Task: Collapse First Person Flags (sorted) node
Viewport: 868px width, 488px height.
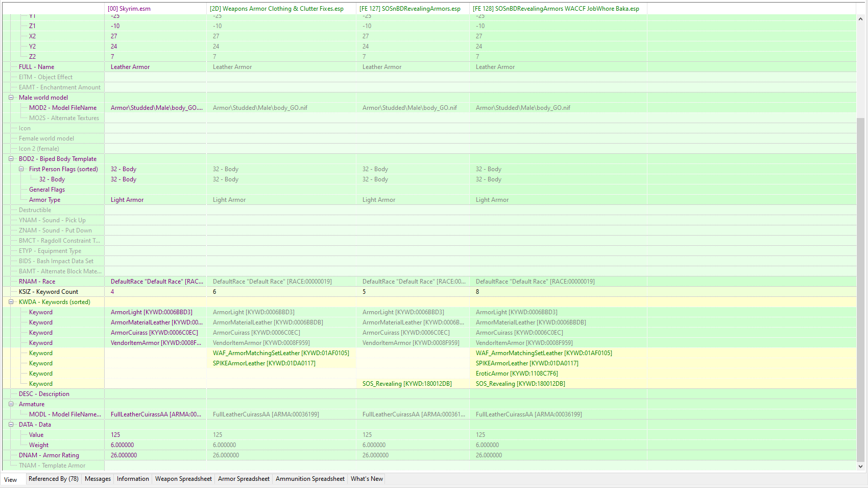Action: [21, 169]
